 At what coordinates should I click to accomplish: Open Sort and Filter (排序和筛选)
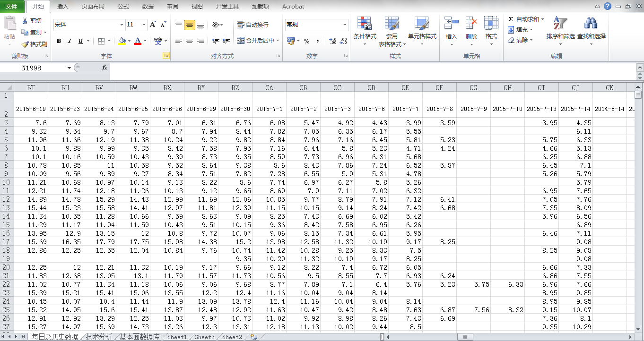(560, 31)
